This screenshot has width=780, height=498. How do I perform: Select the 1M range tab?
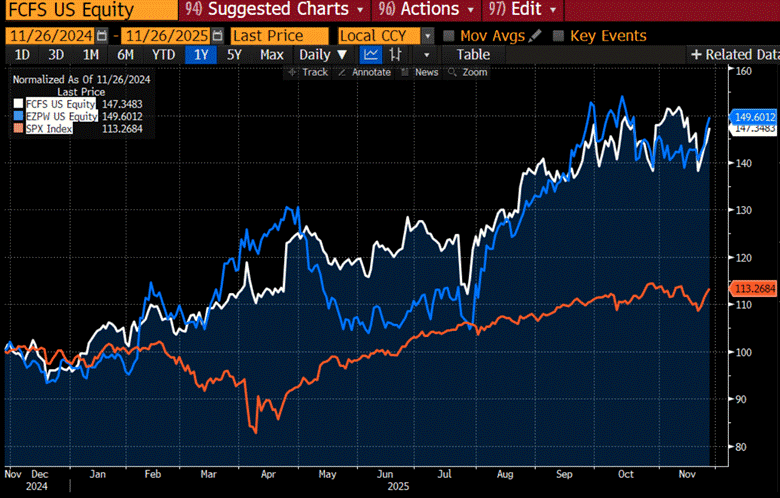pyautogui.click(x=91, y=55)
